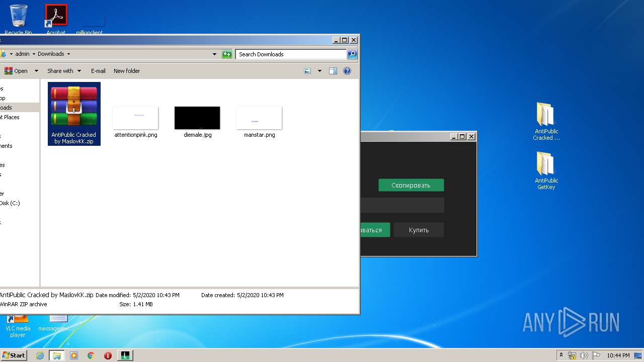Select attentionpink.png thumbnail
Viewport: 644px width, 362px height.
pyautogui.click(x=136, y=122)
